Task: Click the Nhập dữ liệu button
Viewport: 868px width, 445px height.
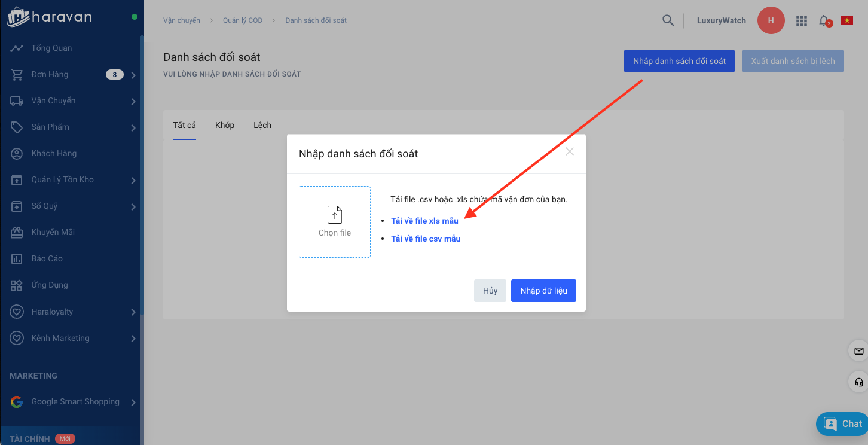Action: [x=543, y=291]
